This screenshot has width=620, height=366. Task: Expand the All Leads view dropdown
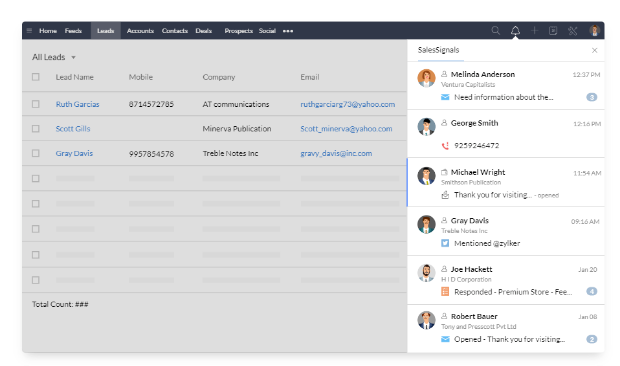pos(73,58)
